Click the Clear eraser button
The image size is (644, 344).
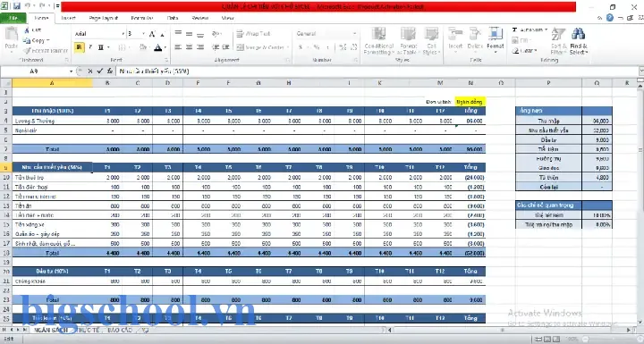pos(524,51)
